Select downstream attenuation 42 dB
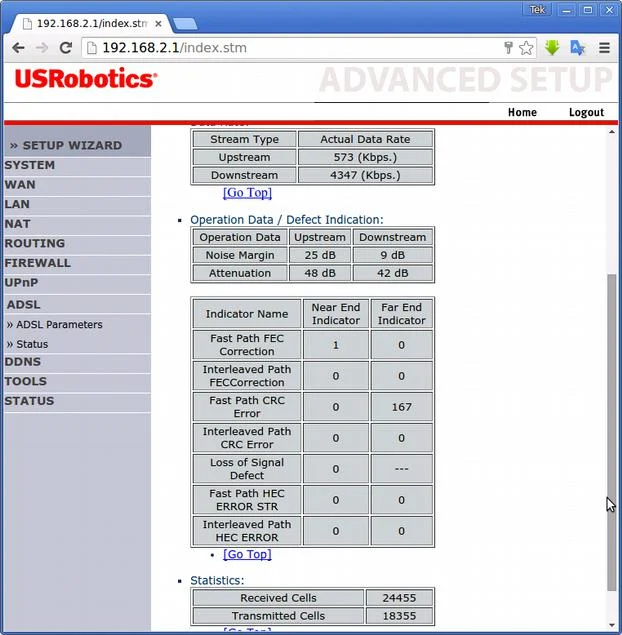The width and height of the screenshot is (622, 635). coord(392,273)
